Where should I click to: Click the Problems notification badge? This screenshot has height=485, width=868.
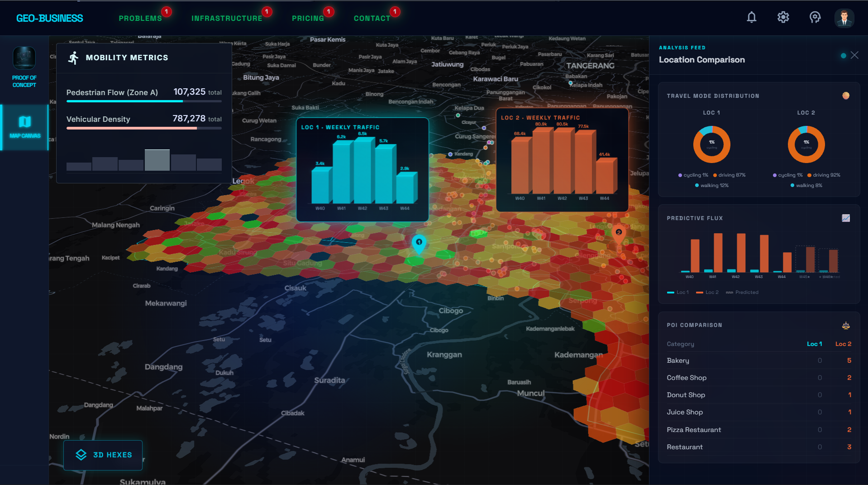pos(167,11)
